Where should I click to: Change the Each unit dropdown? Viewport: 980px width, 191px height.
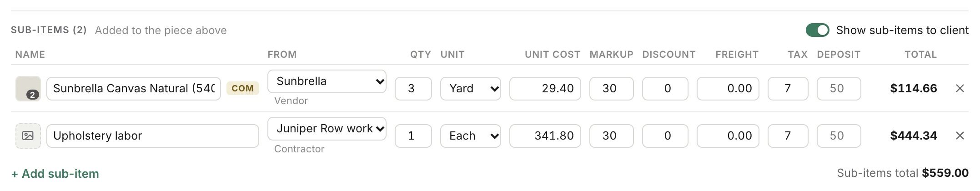point(471,136)
